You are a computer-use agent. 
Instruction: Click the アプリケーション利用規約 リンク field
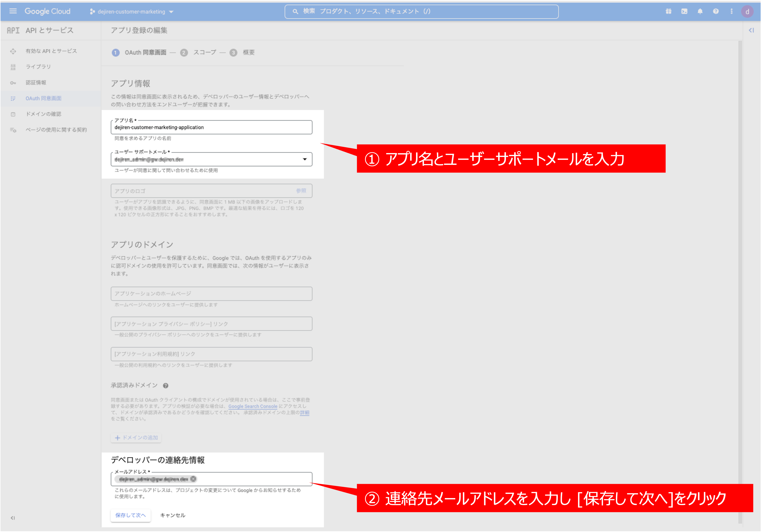point(211,354)
